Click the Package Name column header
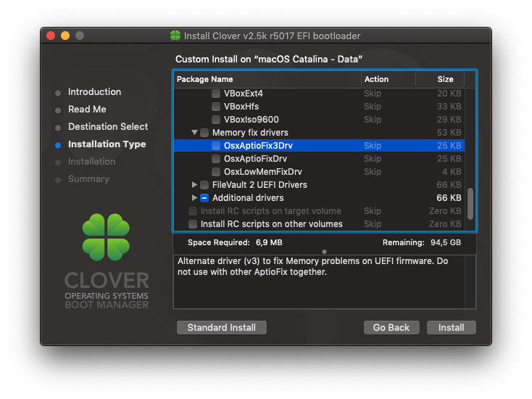The width and height of the screenshot is (532, 399). (x=267, y=79)
